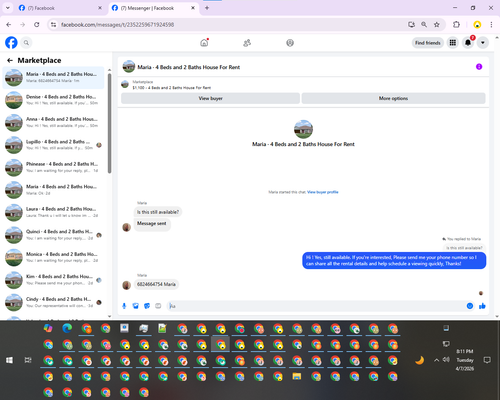This screenshot has width=500, height=400.
Task: Click the blue sent reply message bubble
Action: (x=394, y=260)
